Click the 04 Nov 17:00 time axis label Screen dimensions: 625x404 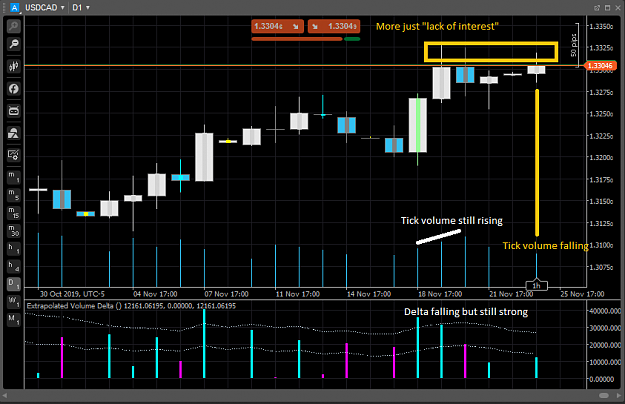(155, 294)
